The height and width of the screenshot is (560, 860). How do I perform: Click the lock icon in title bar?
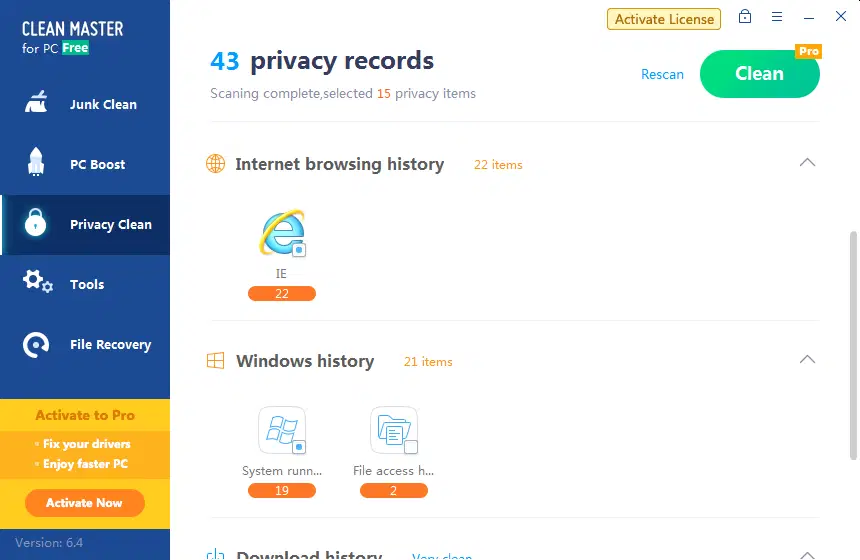[x=745, y=17]
